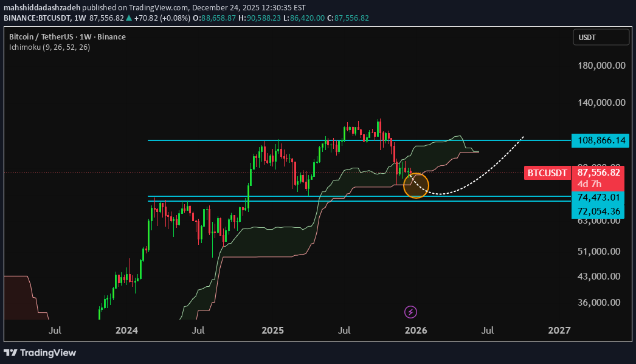Screen dimensions: 636x364
Task: Toggle visibility of the Bitcoin / TetherUS title
Action: pyautogui.click(x=66, y=36)
